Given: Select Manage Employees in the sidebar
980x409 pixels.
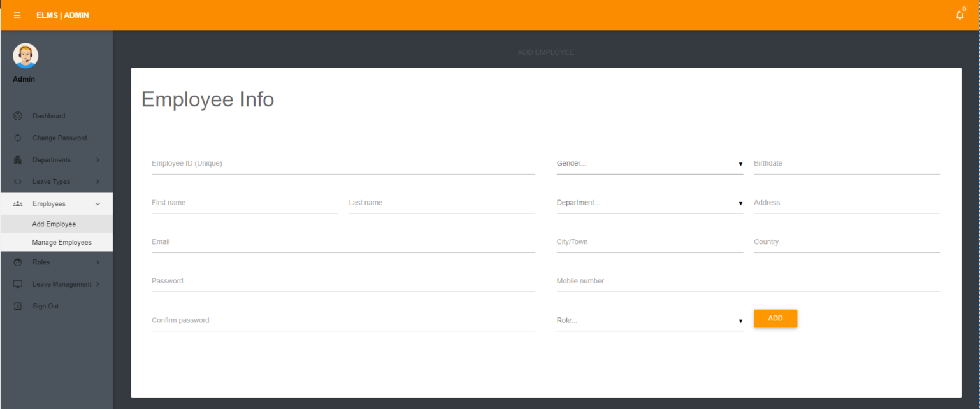Looking at the screenshot, I should pyautogui.click(x=63, y=242).
